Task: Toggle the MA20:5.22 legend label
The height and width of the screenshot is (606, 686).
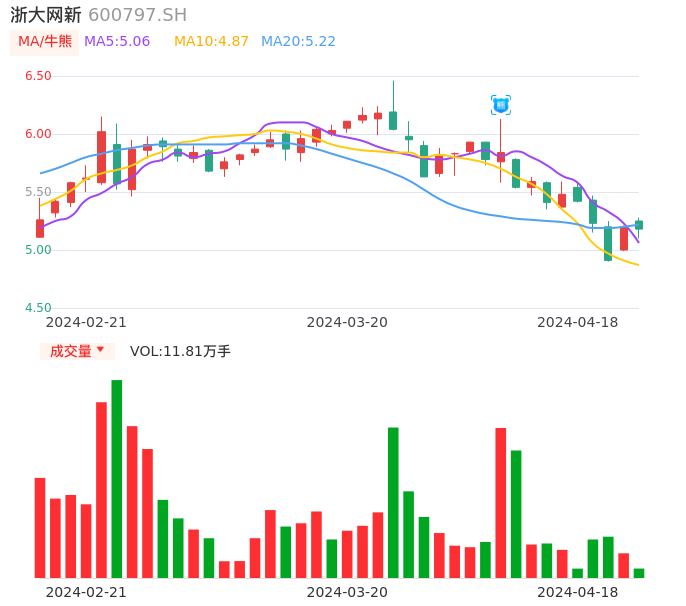Action: click(x=298, y=42)
